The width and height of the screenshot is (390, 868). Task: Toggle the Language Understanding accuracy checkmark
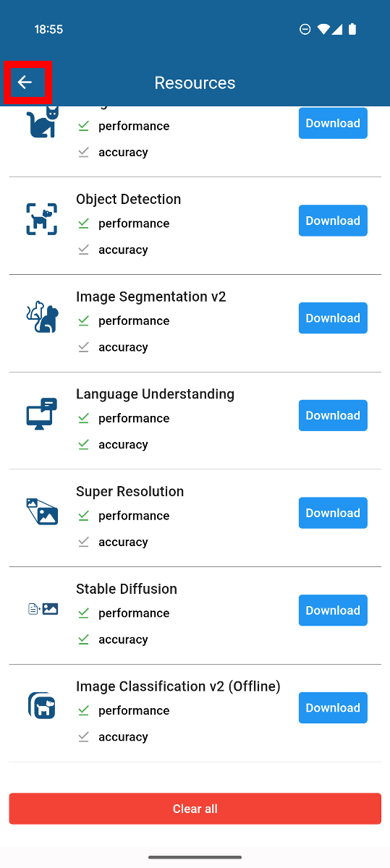click(x=83, y=444)
